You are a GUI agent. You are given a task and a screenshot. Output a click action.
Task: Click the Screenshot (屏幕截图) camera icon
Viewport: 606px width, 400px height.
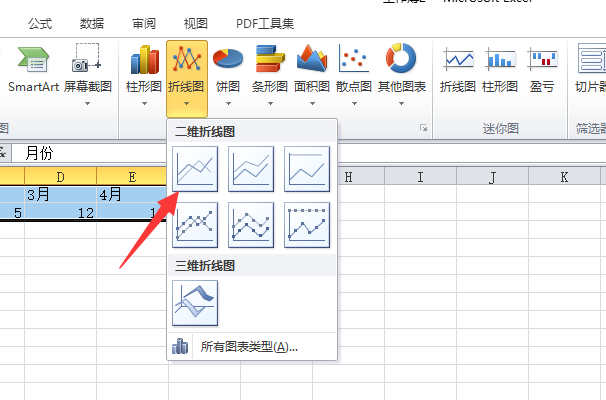pyautogui.click(x=87, y=58)
